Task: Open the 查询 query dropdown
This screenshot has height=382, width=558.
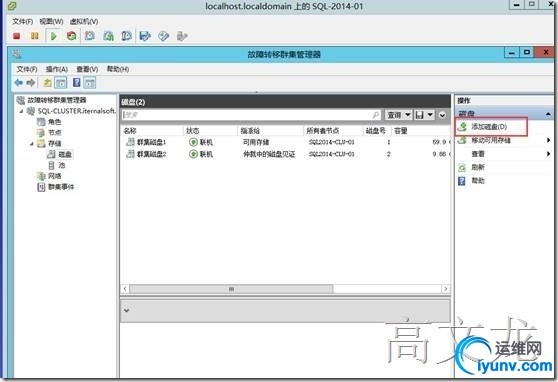Action: click(399, 115)
